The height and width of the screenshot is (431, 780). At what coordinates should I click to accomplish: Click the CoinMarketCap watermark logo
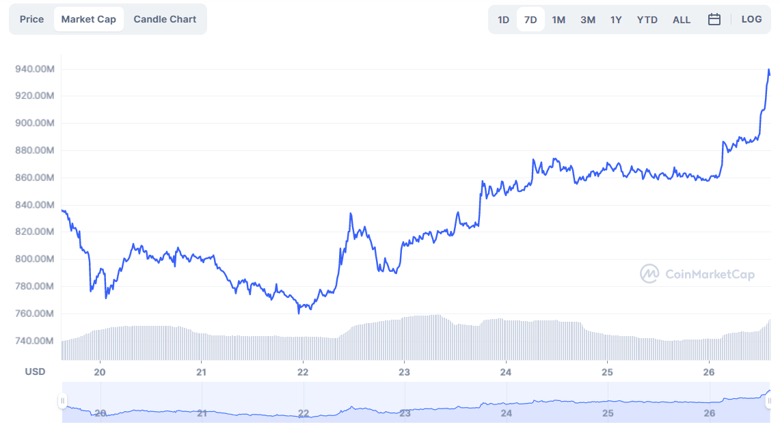(x=698, y=274)
